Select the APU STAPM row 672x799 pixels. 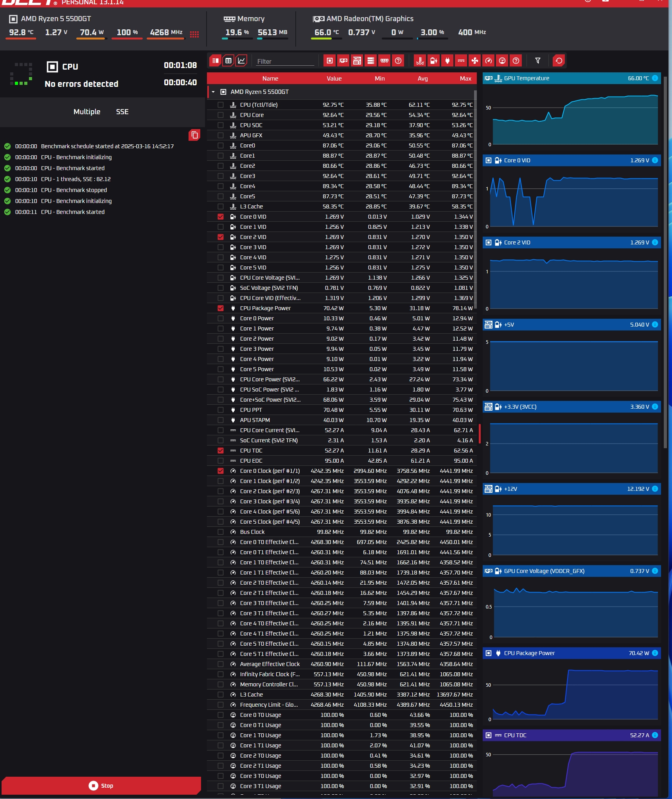pyautogui.click(x=341, y=420)
